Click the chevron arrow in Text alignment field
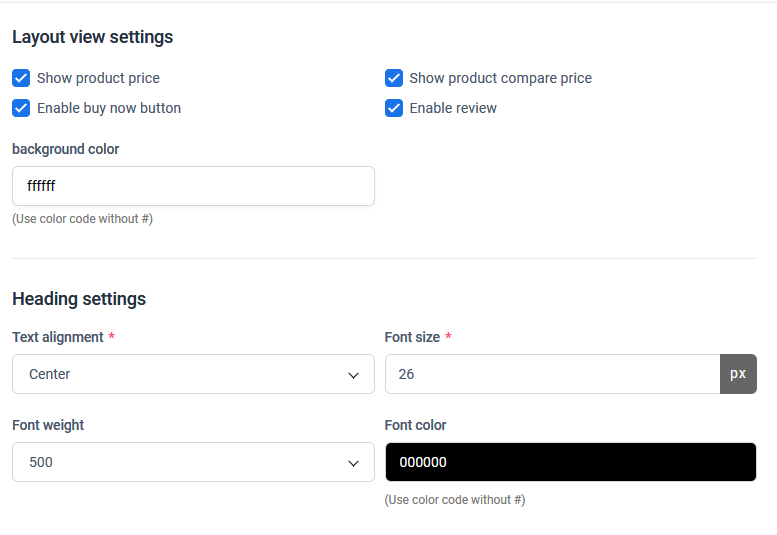 (353, 375)
